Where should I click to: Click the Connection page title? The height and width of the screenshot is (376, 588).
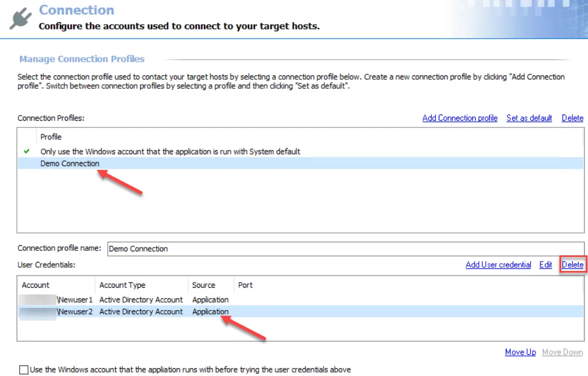point(77,10)
